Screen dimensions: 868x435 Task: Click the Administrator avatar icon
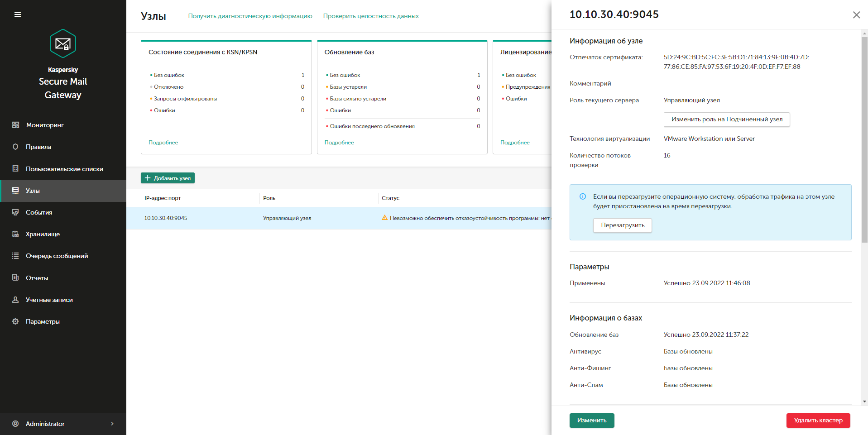pos(15,424)
